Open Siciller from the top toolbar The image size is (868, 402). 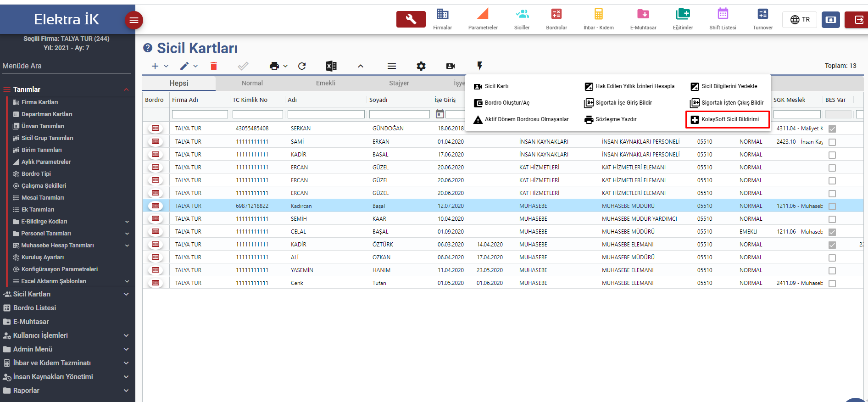click(x=522, y=19)
